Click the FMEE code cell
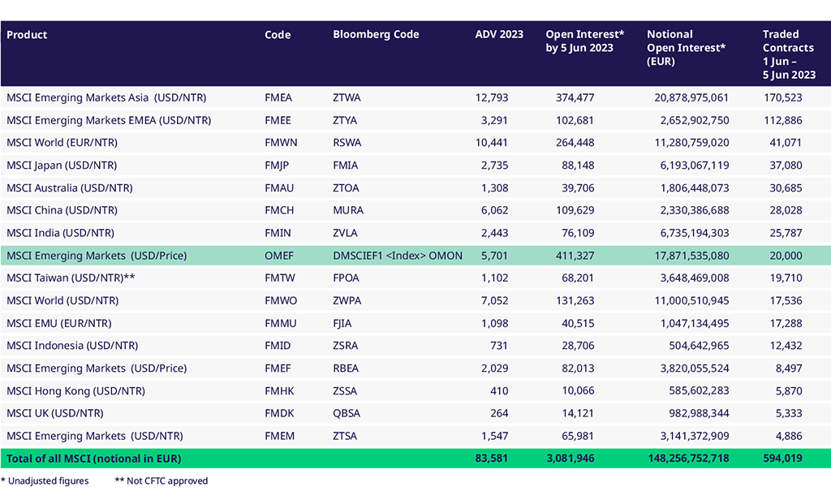Image resolution: width=831 pixels, height=504 pixels. tap(278, 120)
